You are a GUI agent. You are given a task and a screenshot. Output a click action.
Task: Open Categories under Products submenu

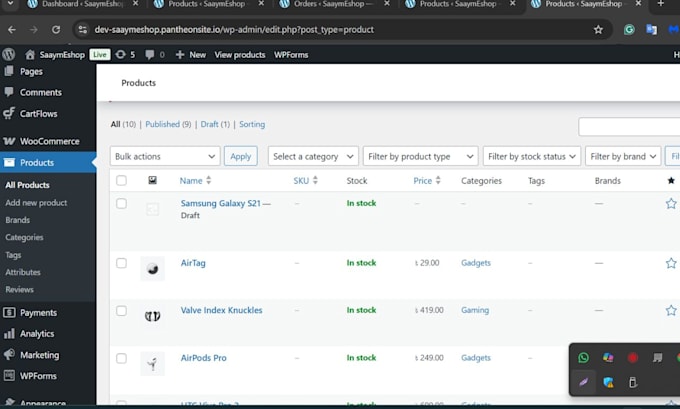pyautogui.click(x=24, y=237)
